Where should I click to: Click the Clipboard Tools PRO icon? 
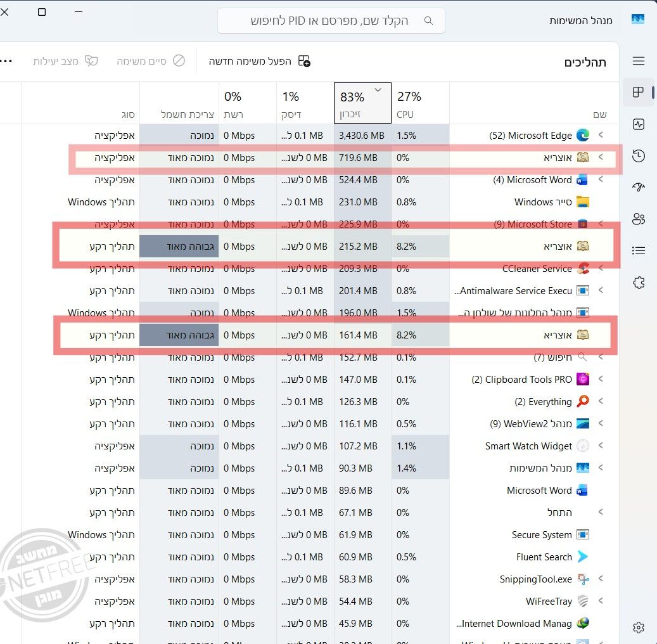coord(583,379)
